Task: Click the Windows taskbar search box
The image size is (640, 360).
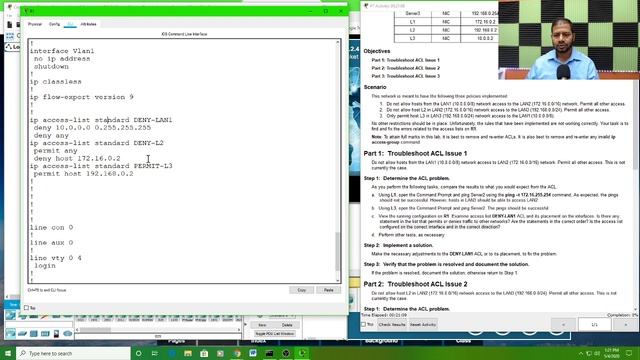Action: 73,353
